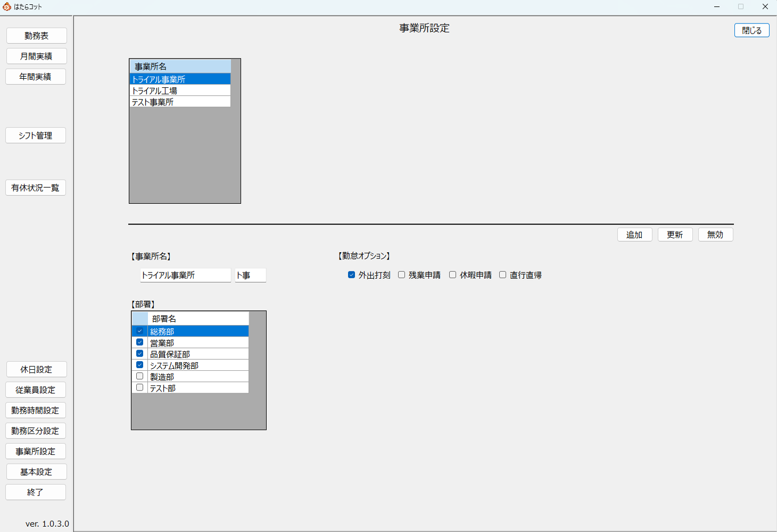Tick the 直行直帰 checkbox
This screenshot has width=777, height=532.
point(503,275)
